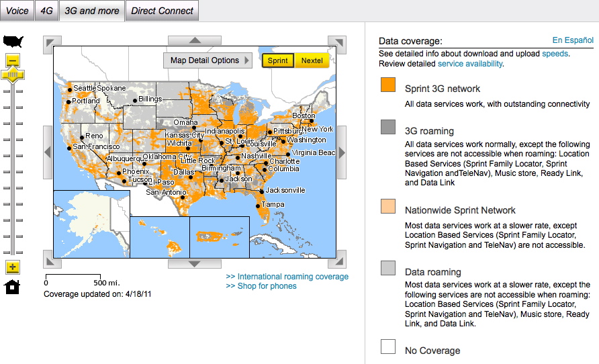Open the Map Detail Options dropdown
This screenshot has width=599, height=364.
(208, 60)
